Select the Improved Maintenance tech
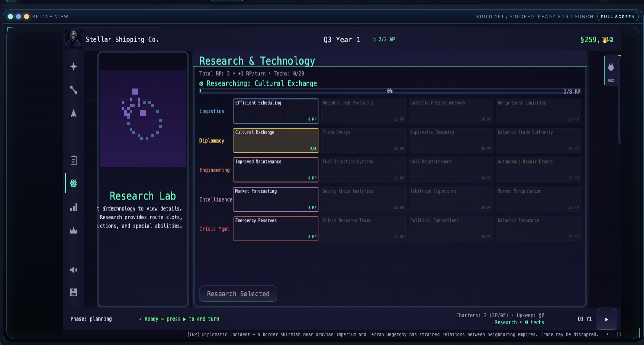644x345 pixels. coord(276,170)
